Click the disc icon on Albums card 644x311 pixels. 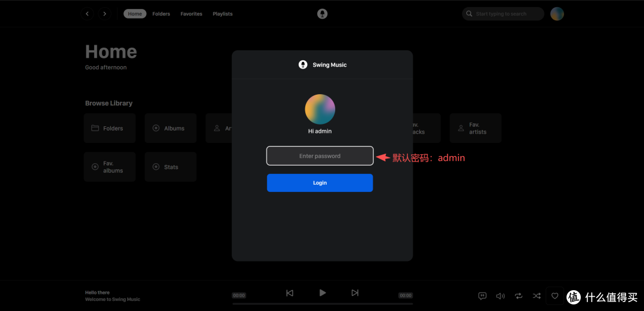point(156,128)
